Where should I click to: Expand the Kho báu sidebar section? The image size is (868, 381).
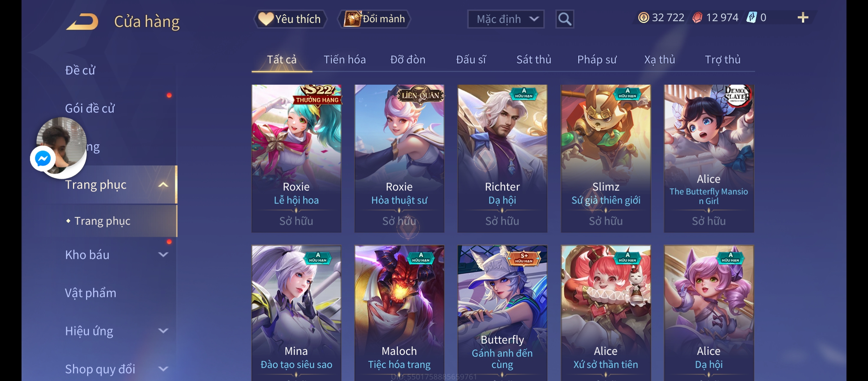point(163,255)
